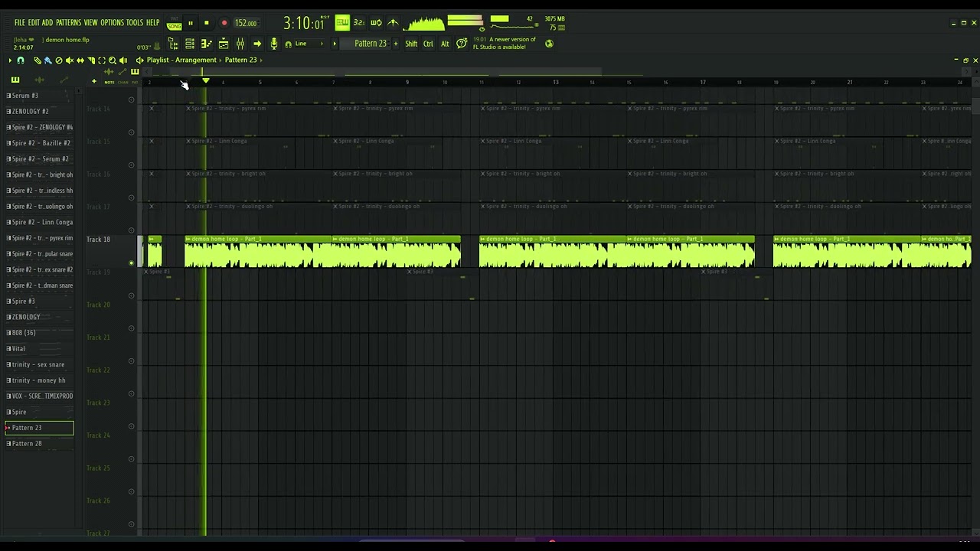The image size is (980, 551).
Task: Select Serum #3 in the picker list
Action: (x=40, y=96)
